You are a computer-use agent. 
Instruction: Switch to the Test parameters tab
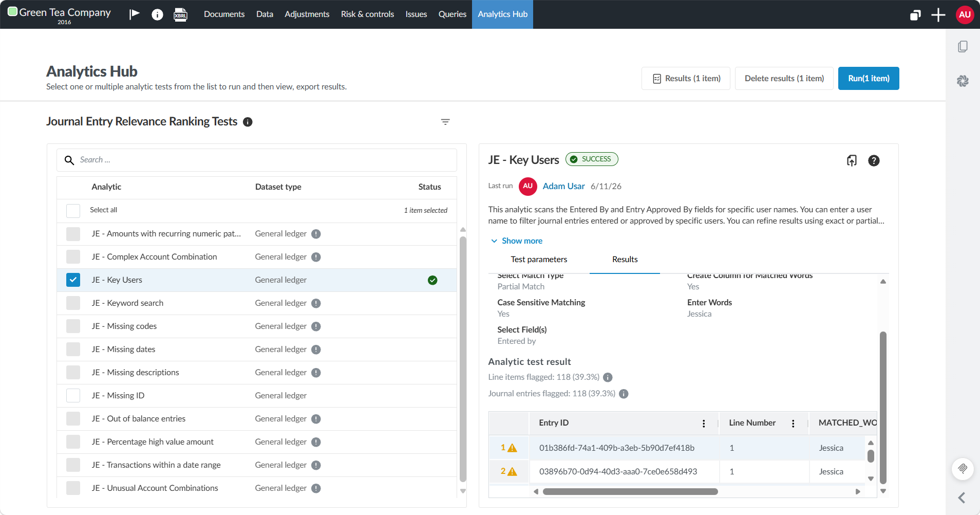click(x=539, y=260)
